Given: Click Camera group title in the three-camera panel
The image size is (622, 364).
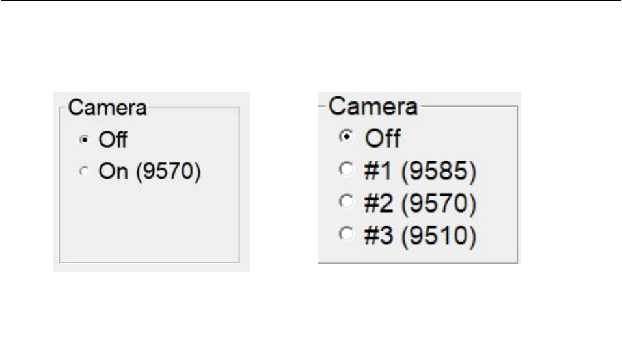Looking at the screenshot, I should click(x=373, y=105).
